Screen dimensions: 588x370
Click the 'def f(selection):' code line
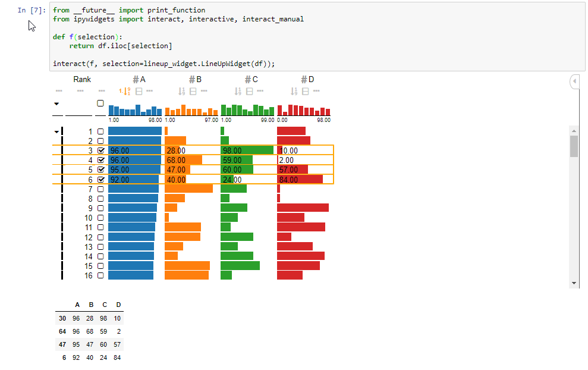coord(87,37)
